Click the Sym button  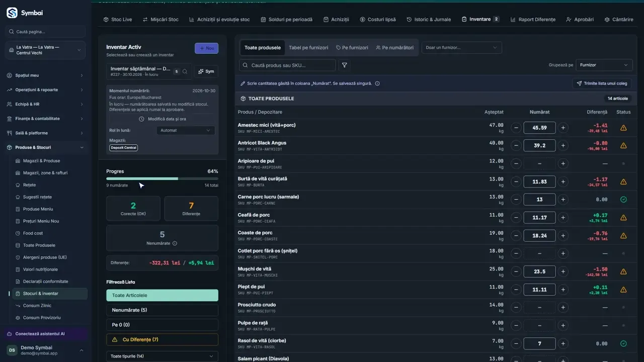click(x=206, y=71)
